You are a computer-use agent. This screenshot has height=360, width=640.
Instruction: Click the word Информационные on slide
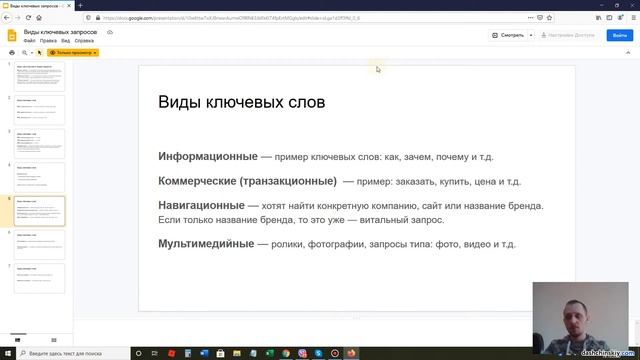pyautogui.click(x=208, y=156)
